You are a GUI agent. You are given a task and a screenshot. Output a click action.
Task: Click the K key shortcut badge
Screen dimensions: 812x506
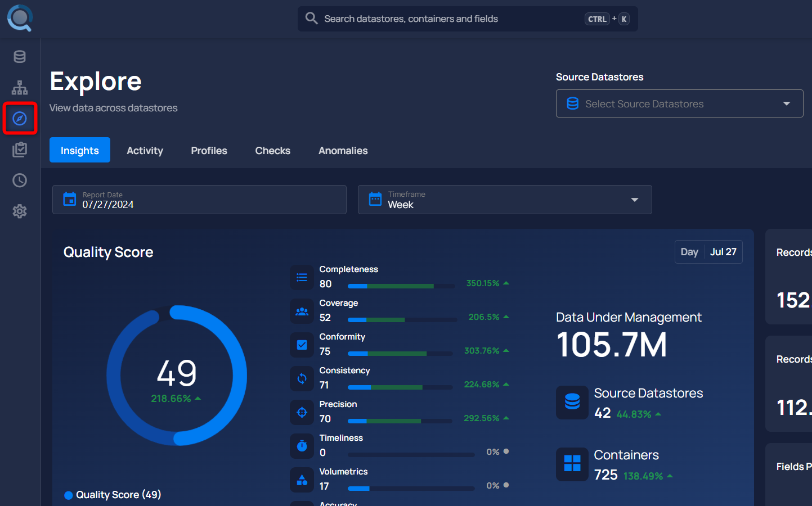(x=624, y=19)
